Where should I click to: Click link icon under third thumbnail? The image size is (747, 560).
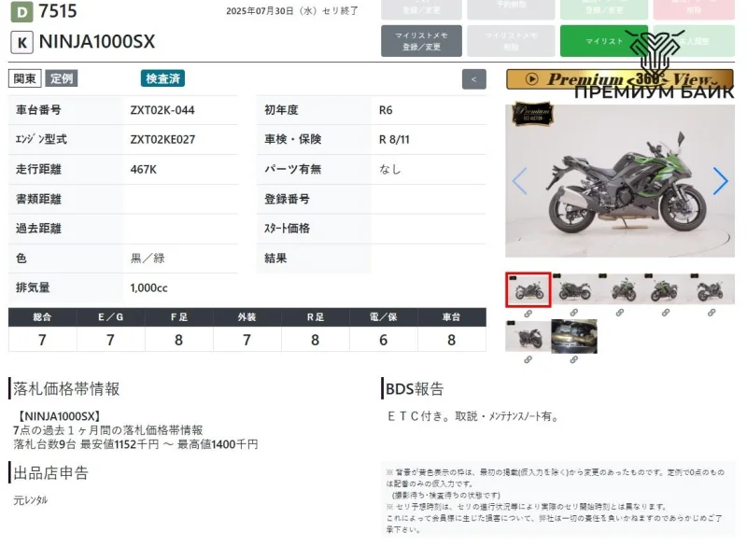point(621,314)
